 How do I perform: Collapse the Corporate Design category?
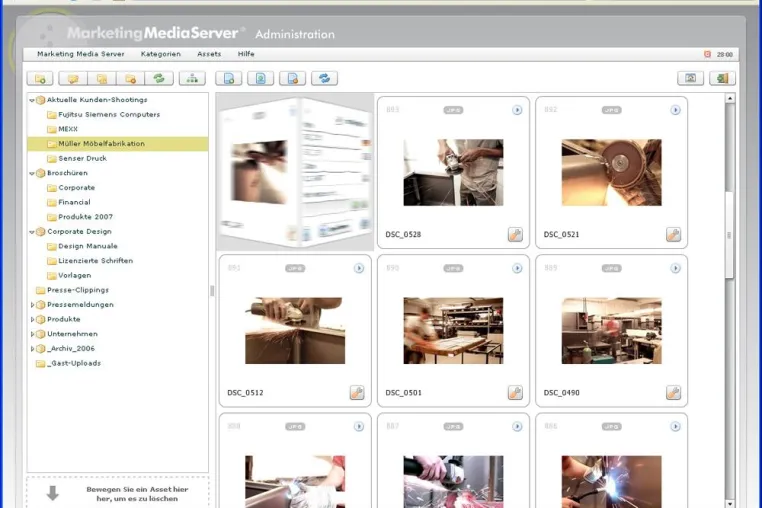pos(32,232)
